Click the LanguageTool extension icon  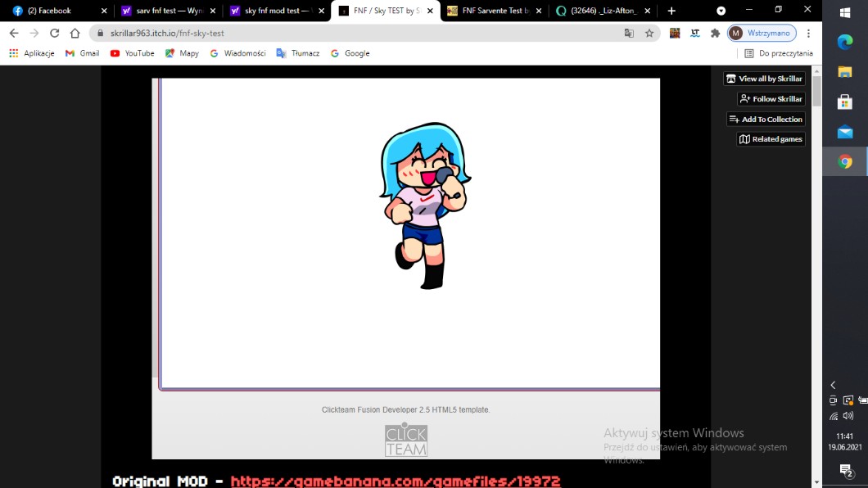695,34
